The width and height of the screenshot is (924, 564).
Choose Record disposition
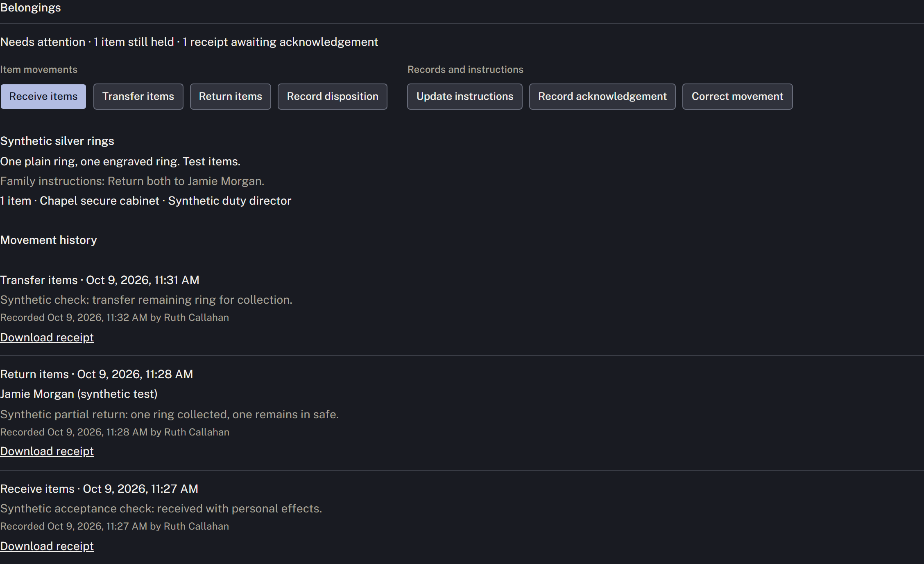pyautogui.click(x=332, y=97)
